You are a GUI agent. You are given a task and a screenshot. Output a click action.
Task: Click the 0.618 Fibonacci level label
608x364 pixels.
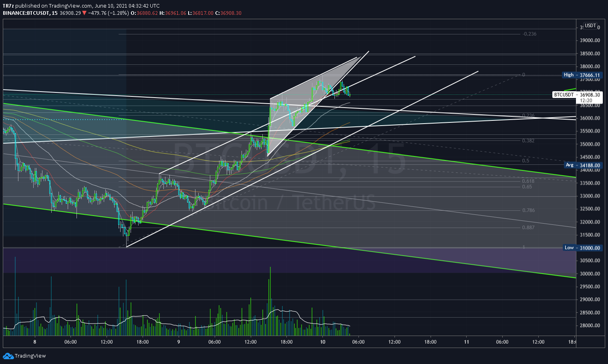528,181
